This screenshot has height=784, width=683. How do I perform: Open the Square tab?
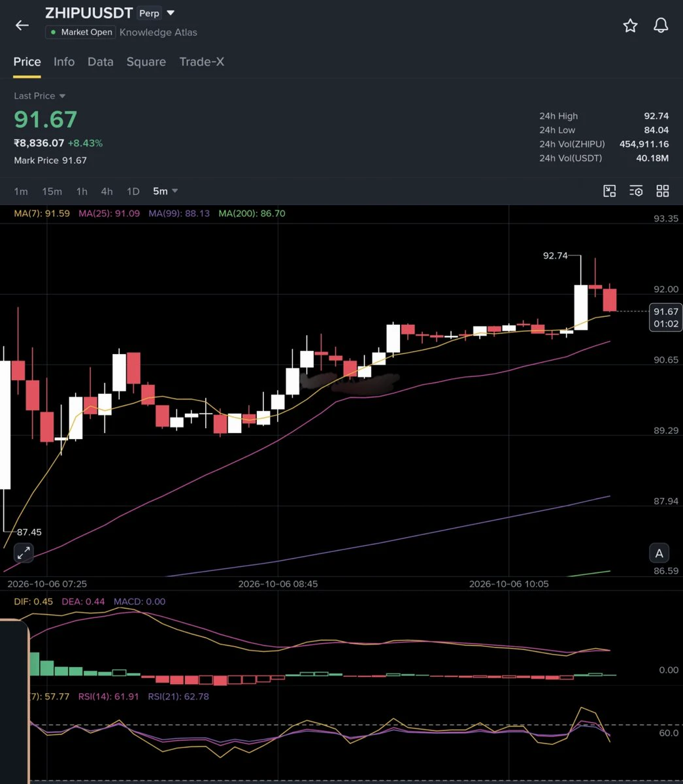click(x=146, y=61)
